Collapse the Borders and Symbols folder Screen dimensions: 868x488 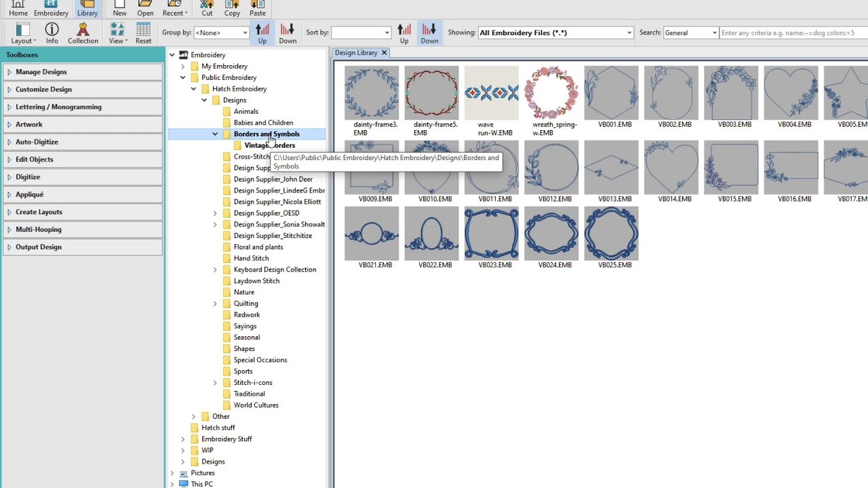pyautogui.click(x=215, y=134)
